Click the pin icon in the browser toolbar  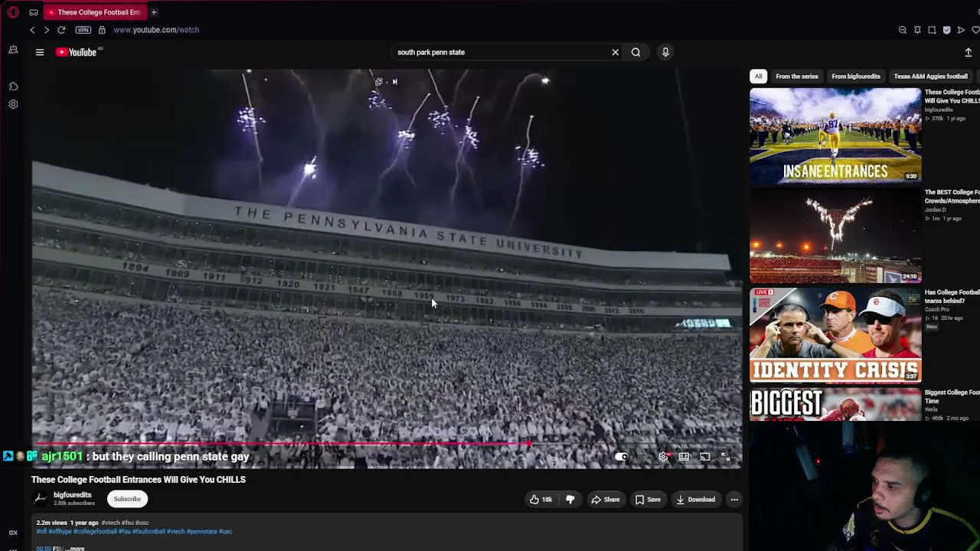point(917,30)
